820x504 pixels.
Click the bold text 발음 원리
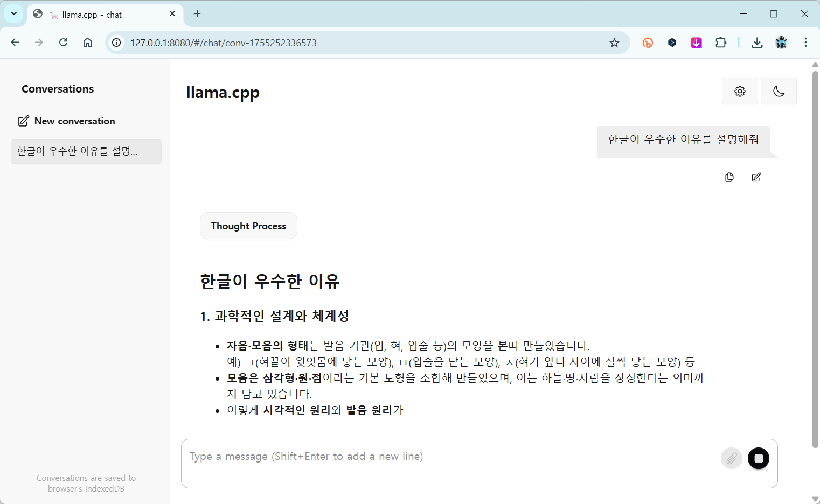click(x=370, y=410)
